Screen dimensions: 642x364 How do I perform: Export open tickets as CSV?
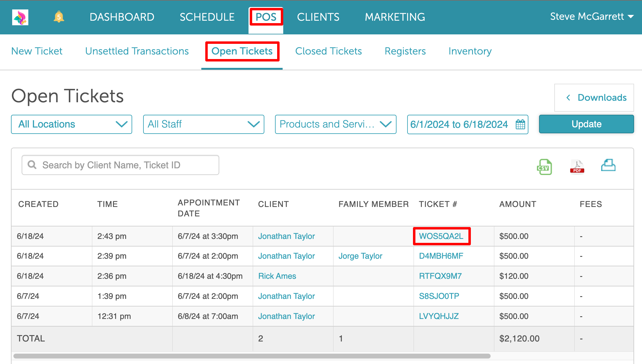[544, 167]
